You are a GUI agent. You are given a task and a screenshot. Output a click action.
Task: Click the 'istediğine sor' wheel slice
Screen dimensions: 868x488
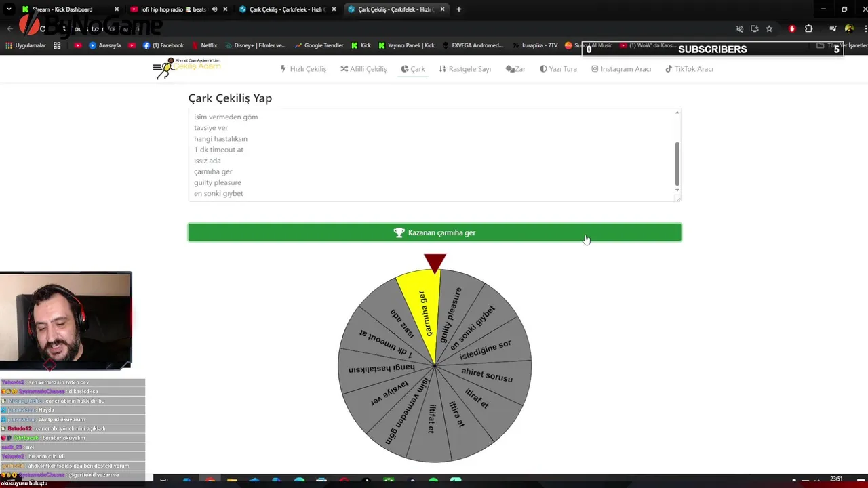(x=486, y=350)
